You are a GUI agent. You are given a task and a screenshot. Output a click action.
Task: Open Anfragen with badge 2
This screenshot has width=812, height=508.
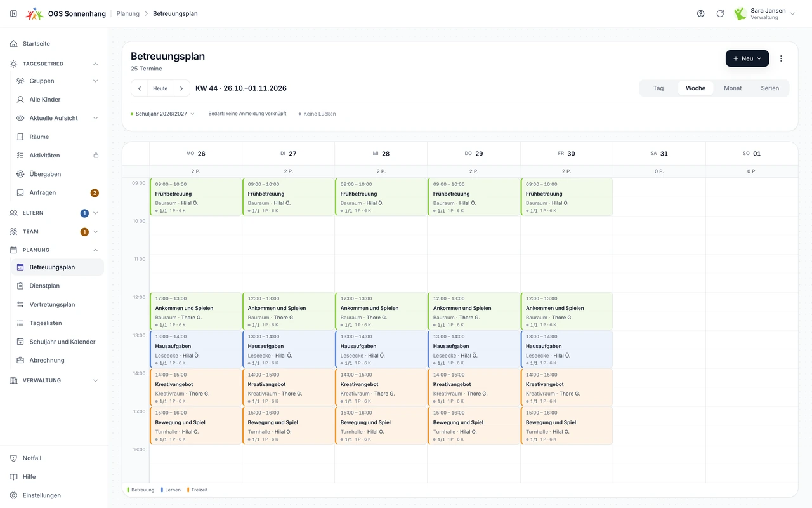(x=57, y=192)
